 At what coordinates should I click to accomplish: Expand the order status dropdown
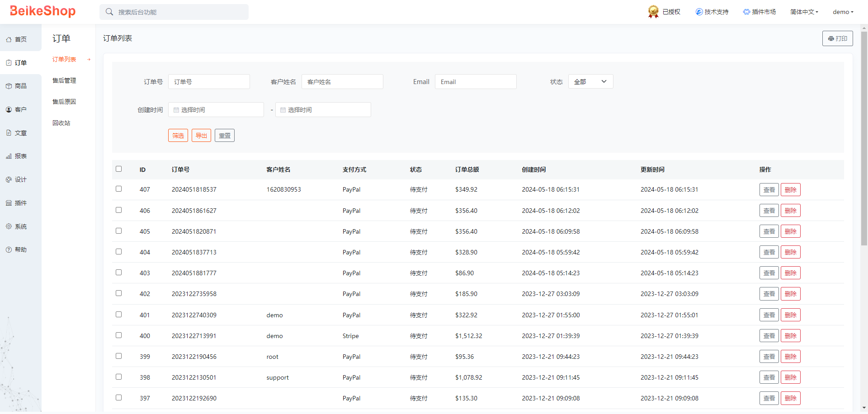590,82
